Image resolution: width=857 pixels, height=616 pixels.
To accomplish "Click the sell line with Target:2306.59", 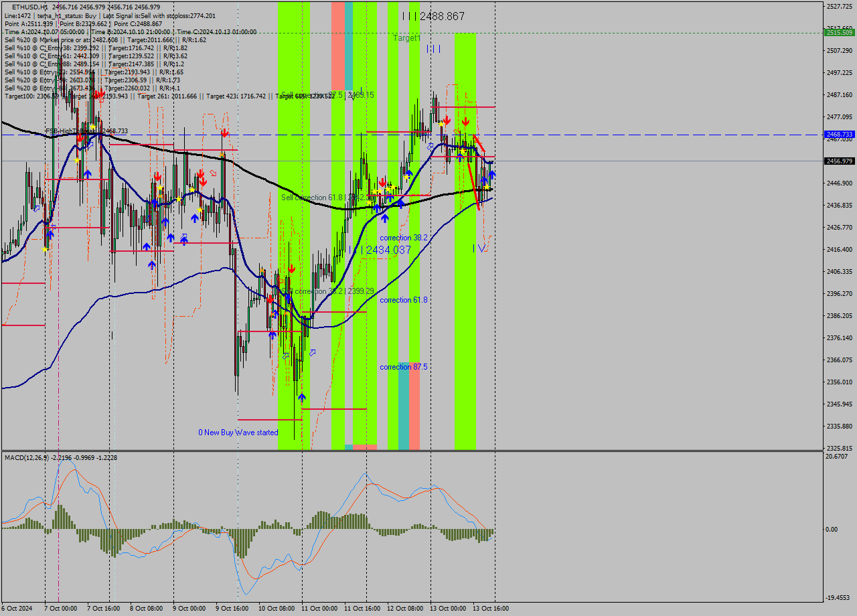I will pyautogui.click(x=92, y=80).
